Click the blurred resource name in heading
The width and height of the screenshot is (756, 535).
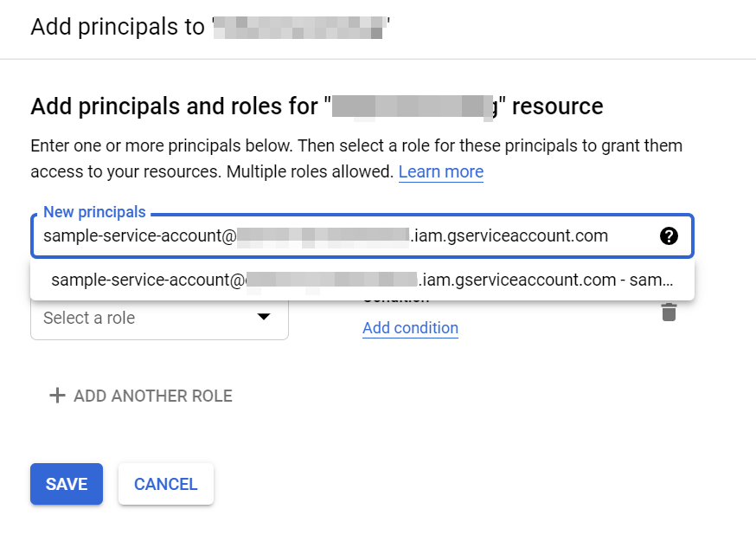(413, 106)
